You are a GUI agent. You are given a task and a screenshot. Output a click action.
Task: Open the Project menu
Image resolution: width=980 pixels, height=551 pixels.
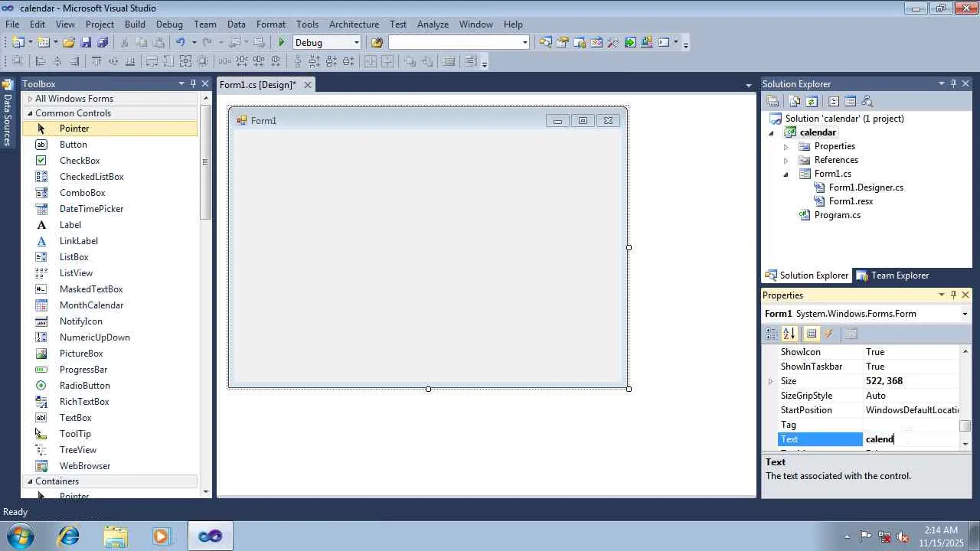coord(100,24)
